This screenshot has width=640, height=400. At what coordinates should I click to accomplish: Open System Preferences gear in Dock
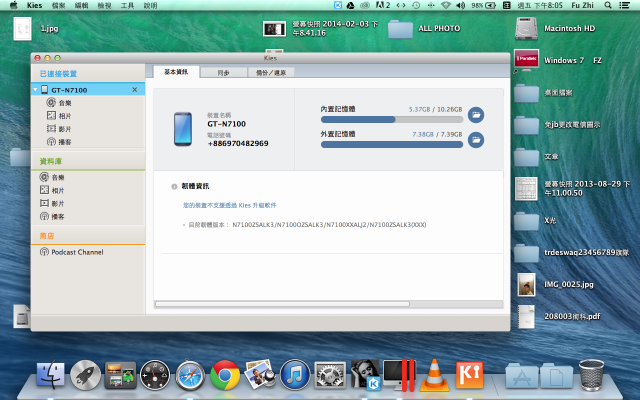[330, 375]
